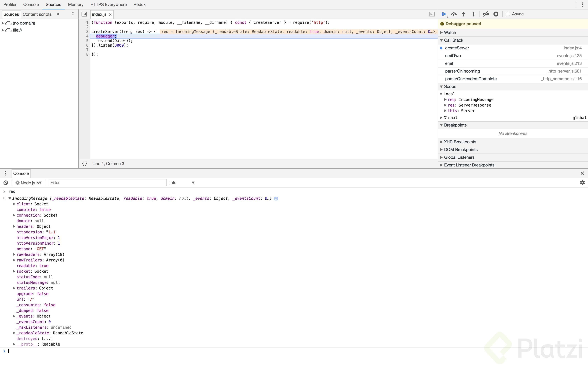Open the Redux tab

pos(139,4)
